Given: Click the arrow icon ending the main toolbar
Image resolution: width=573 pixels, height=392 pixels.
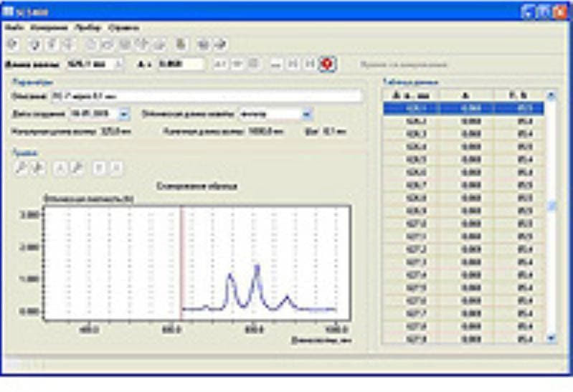Looking at the screenshot, I should point(220,44).
